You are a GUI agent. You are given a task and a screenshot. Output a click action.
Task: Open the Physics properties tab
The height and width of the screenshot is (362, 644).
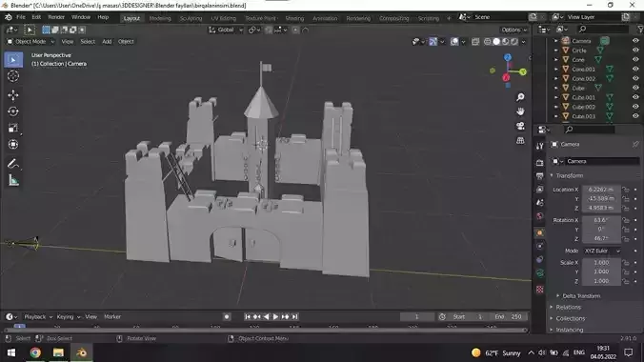(x=539, y=246)
